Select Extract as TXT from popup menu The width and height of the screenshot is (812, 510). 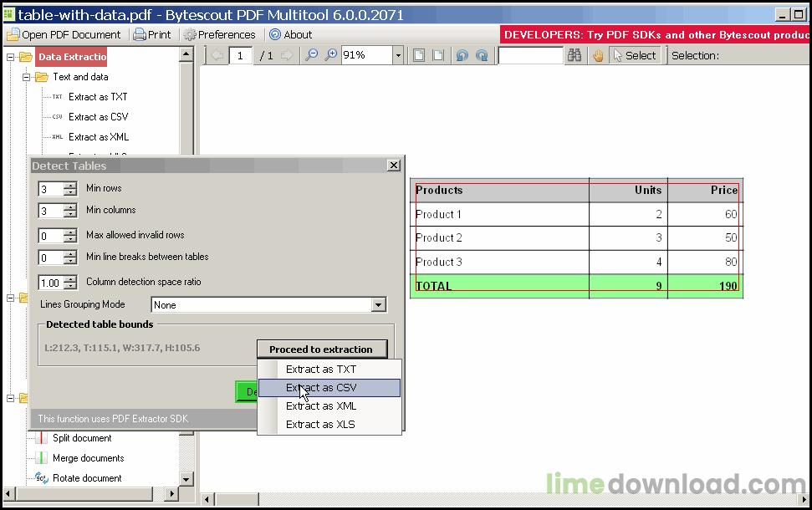pos(329,370)
